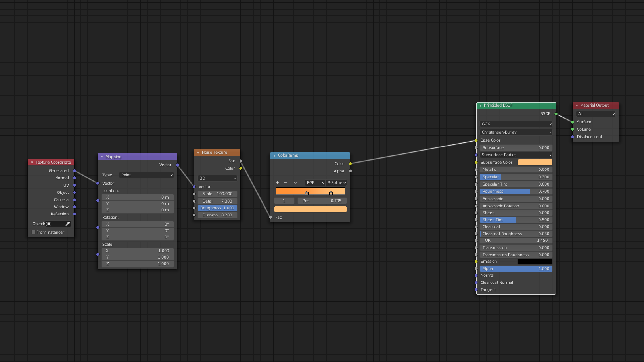Viewport: 644px width, 362px height.
Task: Click the Subsurface Color swatch
Action: point(535,163)
